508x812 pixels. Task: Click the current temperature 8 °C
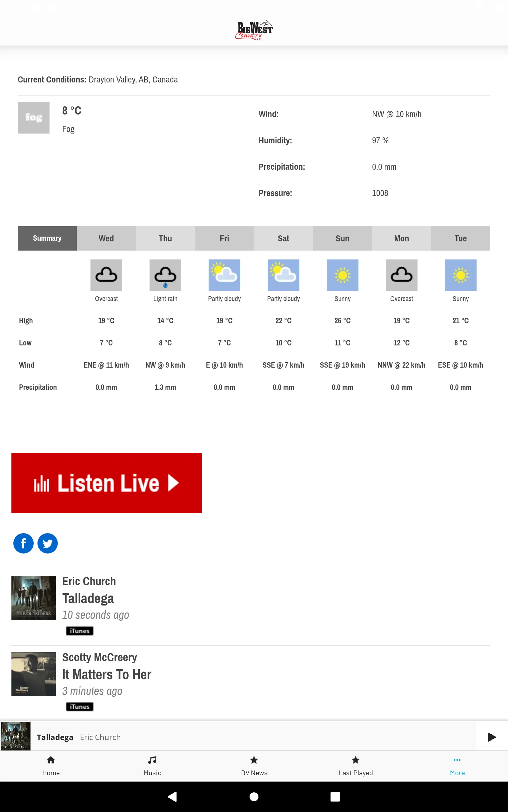pos(72,110)
